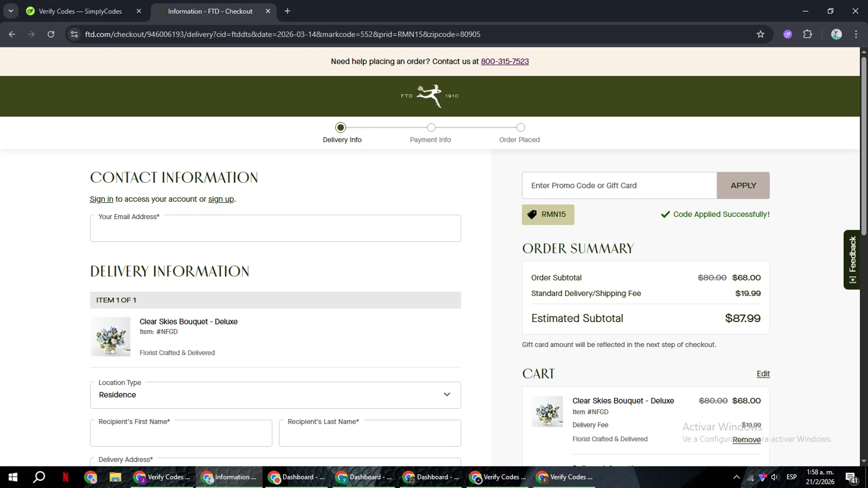Switch to the Information Chrome taskbar window
Screen dimensions: 868x488
(229, 477)
